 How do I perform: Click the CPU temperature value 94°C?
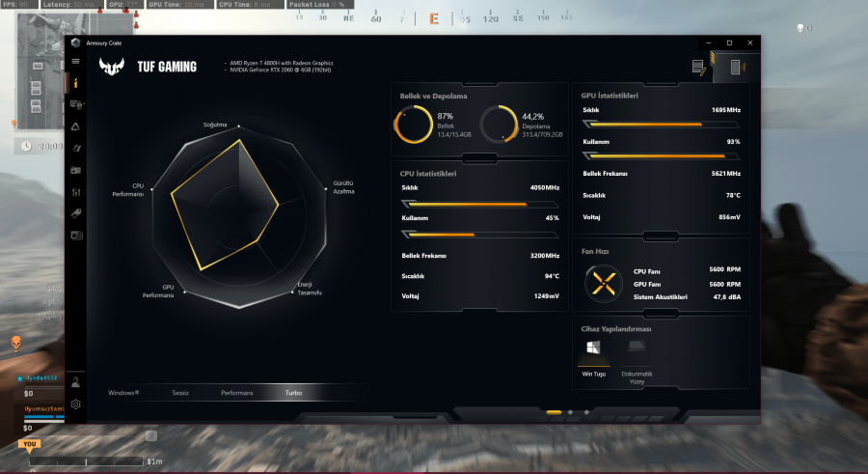552,276
